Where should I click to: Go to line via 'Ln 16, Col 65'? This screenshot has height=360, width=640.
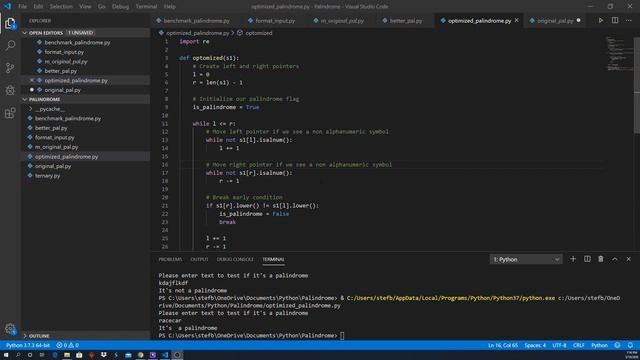click(503, 345)
